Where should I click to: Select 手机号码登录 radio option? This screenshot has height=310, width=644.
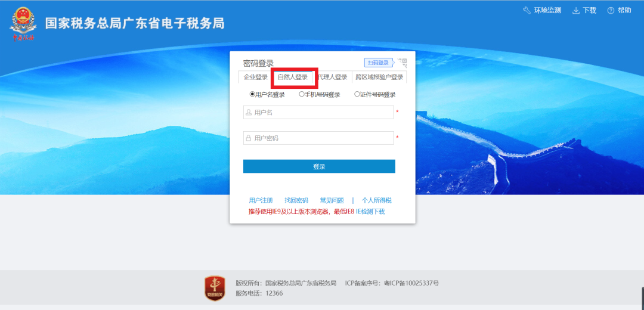tap(302, 94)
